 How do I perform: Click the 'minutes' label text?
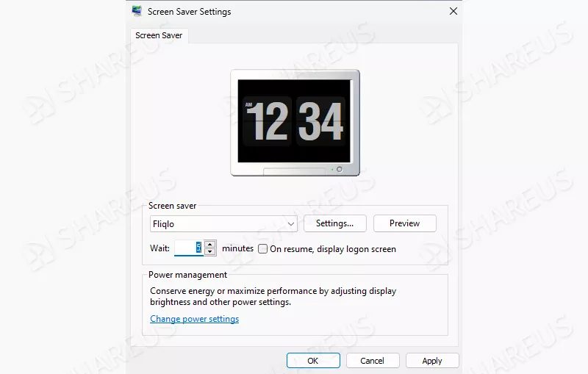coord(237,248)
